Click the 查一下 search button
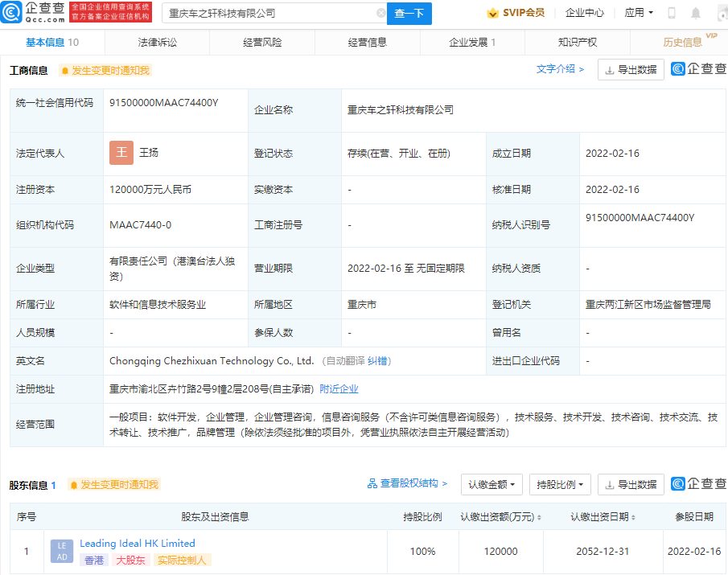This screenshot has height=575, width=728. tap(409, 14)
